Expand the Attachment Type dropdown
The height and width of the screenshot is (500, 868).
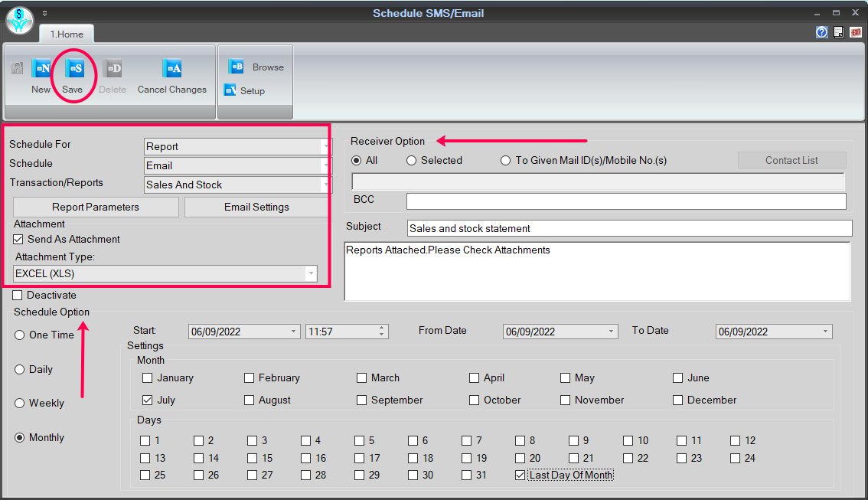point(311,274)
